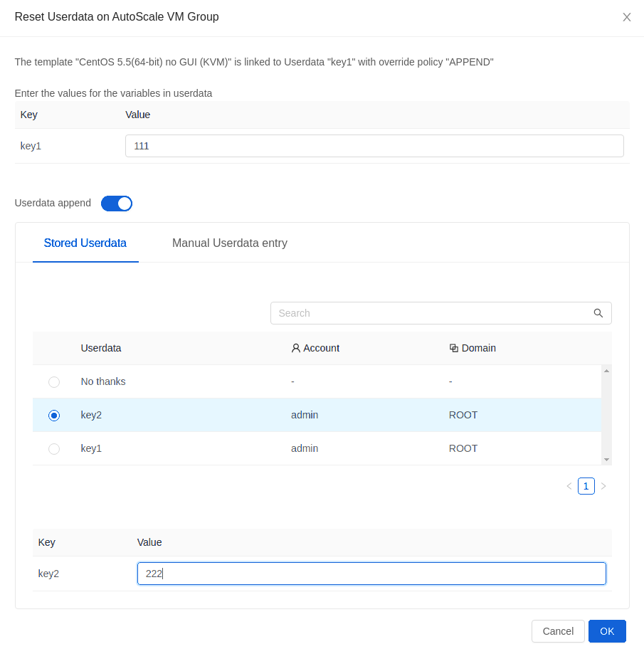The height and width of the screenshot is (649, 644).
Task: Disable the Userdata append toggle
Action: click(116, 203)
